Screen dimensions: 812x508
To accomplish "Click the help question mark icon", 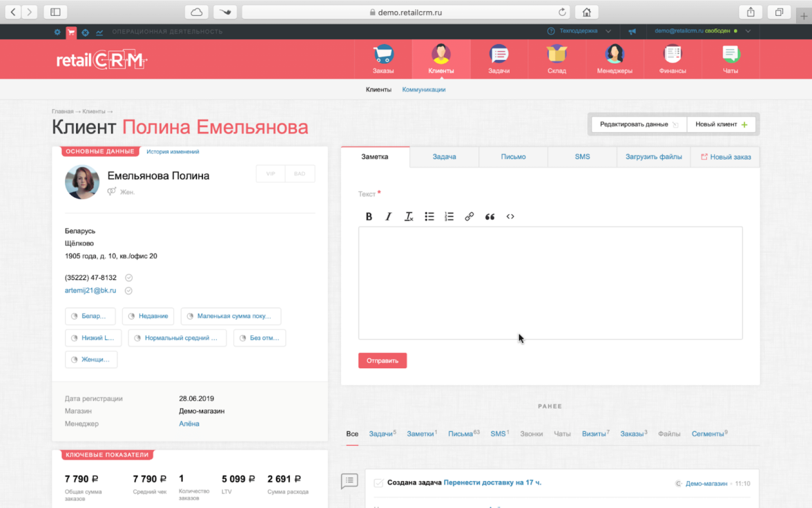I will pos(551,31).
